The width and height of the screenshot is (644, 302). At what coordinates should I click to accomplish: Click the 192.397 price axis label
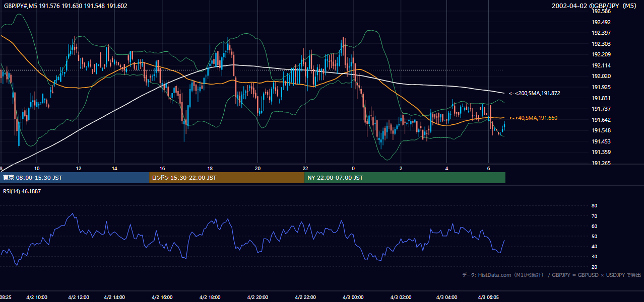click(x=601, y=33)
